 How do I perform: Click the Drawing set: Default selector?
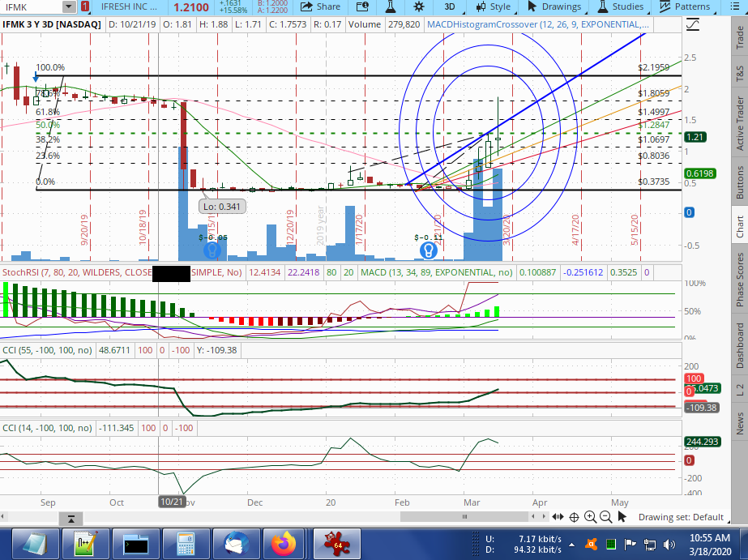(681, 517)
